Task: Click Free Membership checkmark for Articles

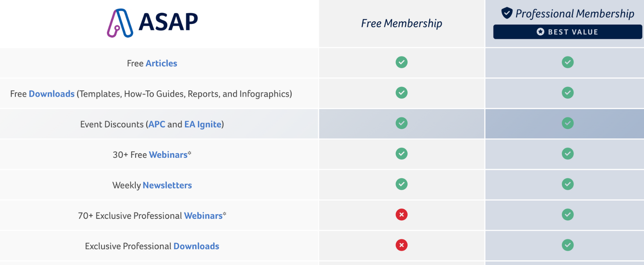Action: click(401, 62)
